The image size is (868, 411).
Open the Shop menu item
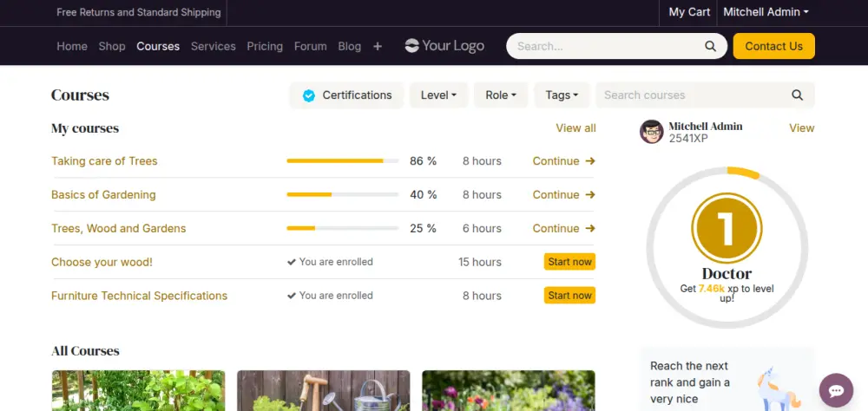pos(112,47)
